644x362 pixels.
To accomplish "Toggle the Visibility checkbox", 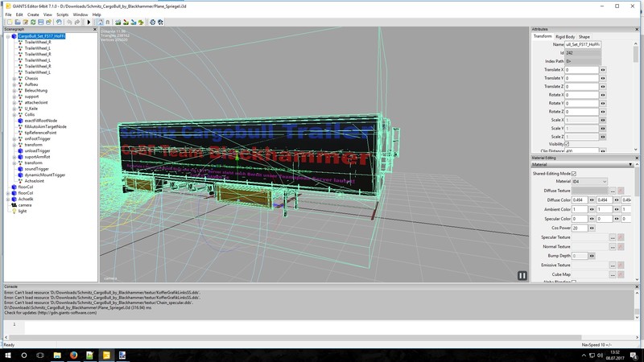I will (567, 143).
